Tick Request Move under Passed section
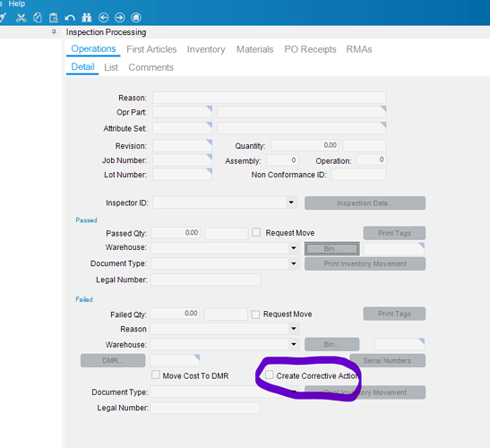The height and width of the screenshot is (448, 490). point(256,232)
